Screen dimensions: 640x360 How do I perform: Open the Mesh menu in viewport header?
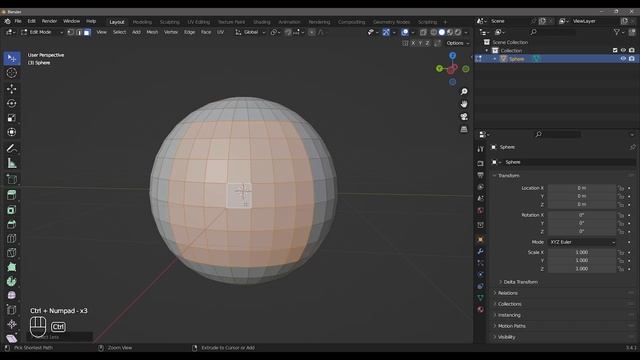(x=152, y=32)
